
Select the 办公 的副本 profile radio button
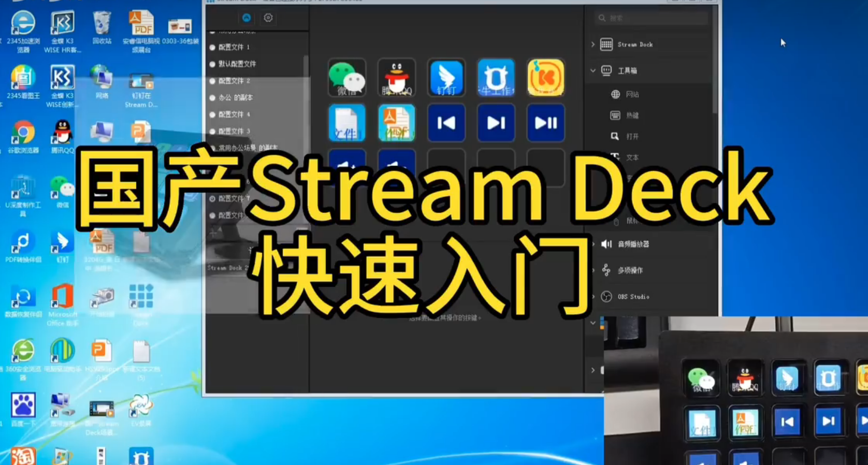point(212,97)
